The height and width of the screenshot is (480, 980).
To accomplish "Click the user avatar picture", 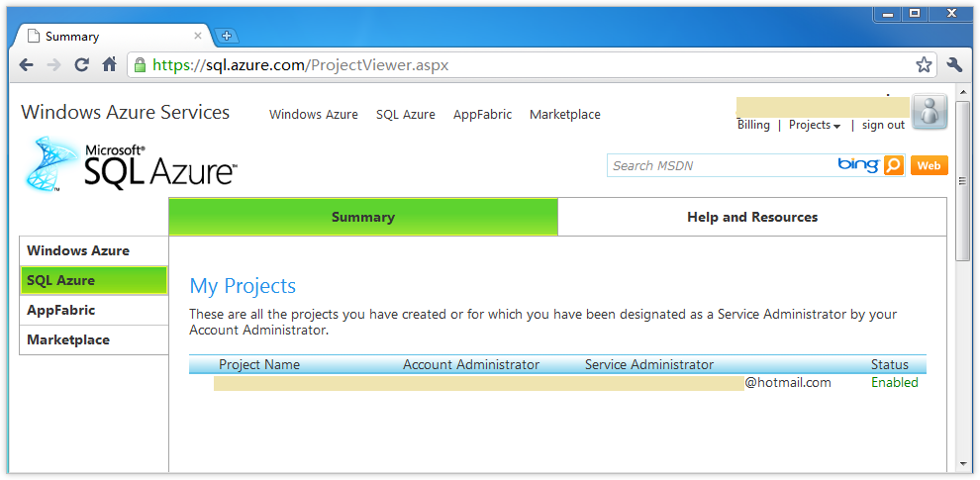I will pyautogui.click(x=930, y=111).
